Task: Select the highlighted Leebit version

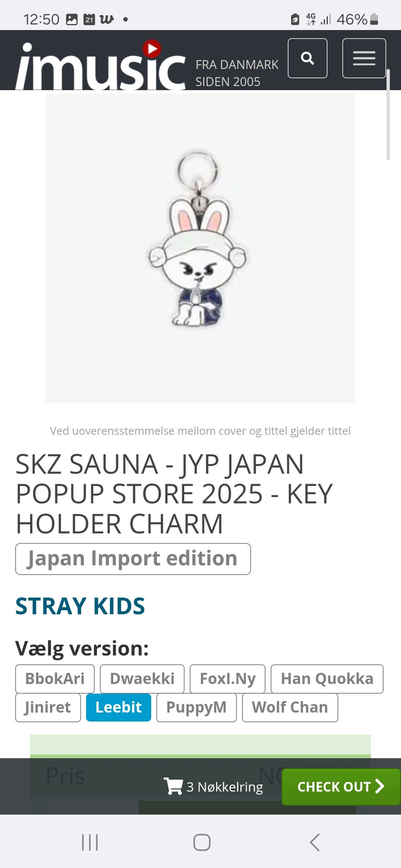Action: click(x=119, y=707)
